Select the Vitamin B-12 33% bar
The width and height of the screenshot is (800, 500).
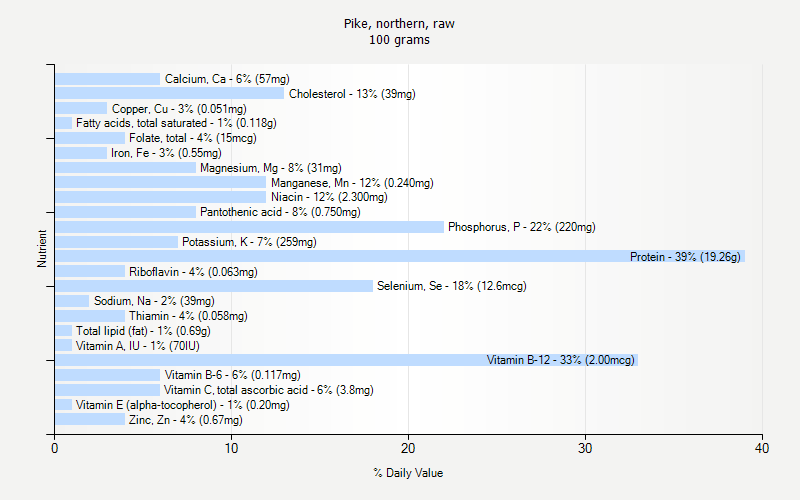346,360
